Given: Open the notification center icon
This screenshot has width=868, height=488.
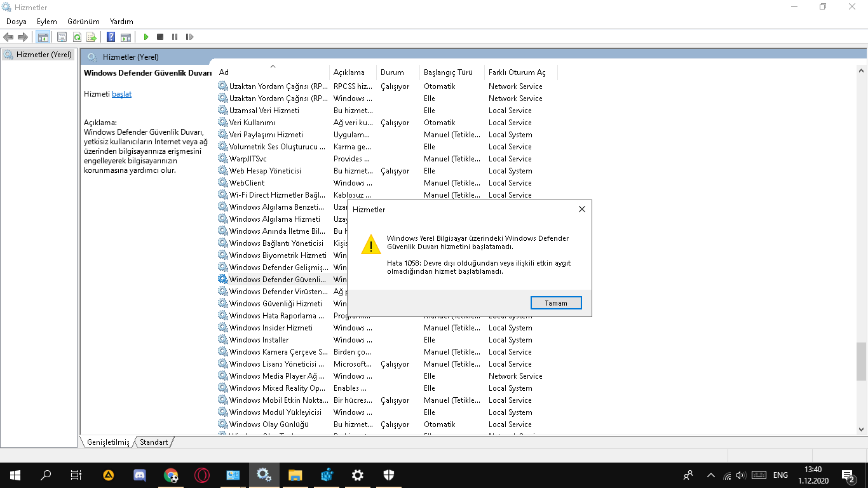Looking at the screenshot, I should (x=848, y=475).
